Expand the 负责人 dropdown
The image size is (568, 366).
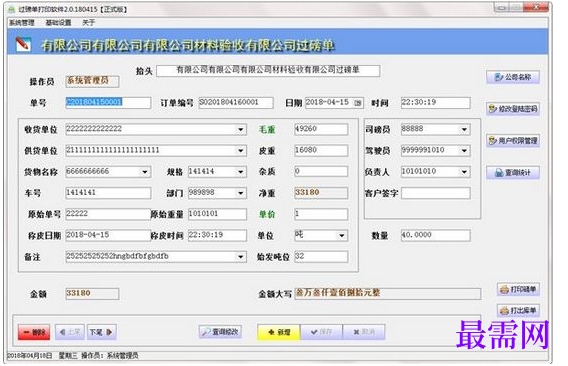(464, 172)
